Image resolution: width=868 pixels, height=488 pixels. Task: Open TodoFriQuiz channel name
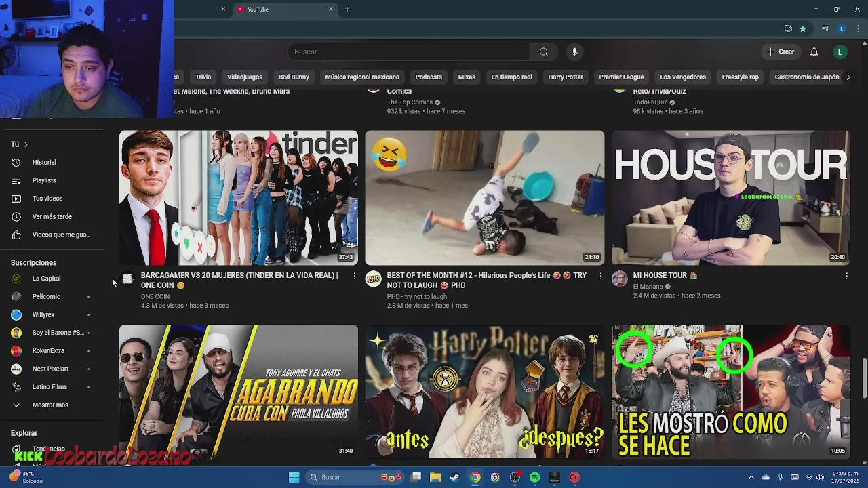[650, 102]
